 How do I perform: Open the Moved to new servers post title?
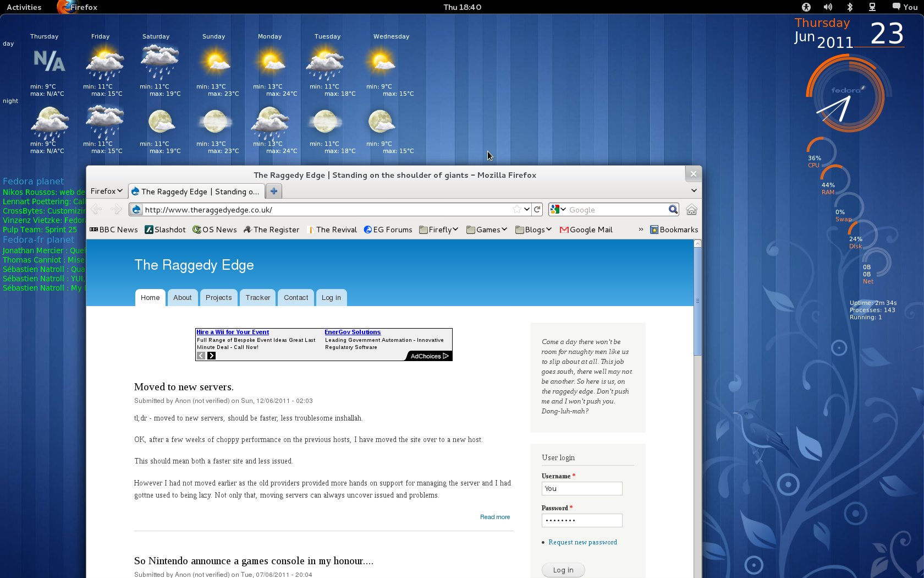point(184,386)
